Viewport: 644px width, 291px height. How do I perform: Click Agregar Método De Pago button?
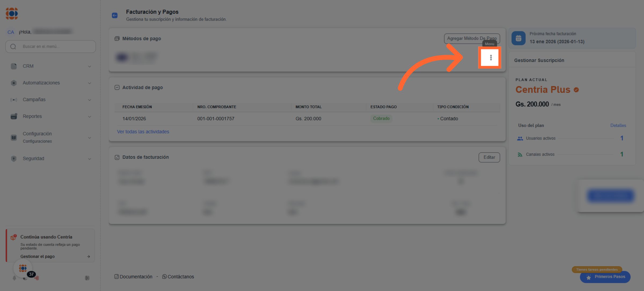coord(472,38)
